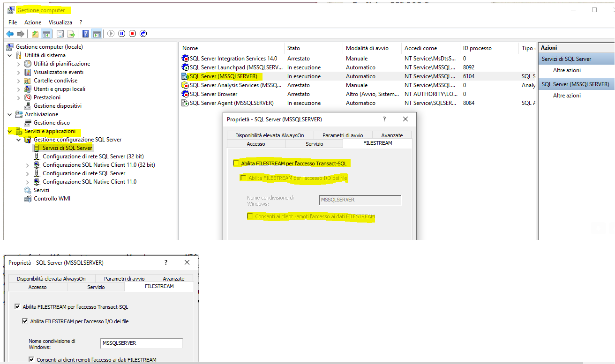The width and height of the screenshot is (615, 364).
Task: Select Configurazione di rete SQL Server (32 bit)
Action: [x=93, y=156]
